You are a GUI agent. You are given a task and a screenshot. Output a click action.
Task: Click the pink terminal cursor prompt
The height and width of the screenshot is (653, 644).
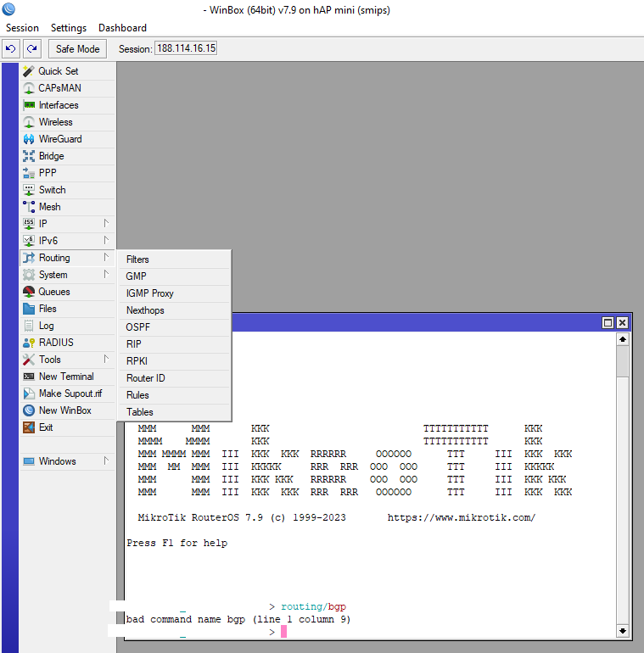tap(283, 632)
